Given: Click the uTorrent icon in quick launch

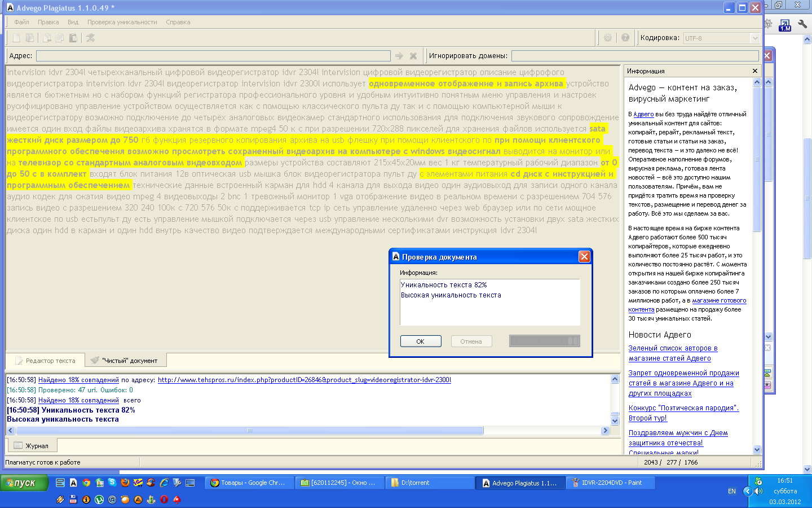Looking at the screenshot, I should pyautogui.click(x=99, y=500).
